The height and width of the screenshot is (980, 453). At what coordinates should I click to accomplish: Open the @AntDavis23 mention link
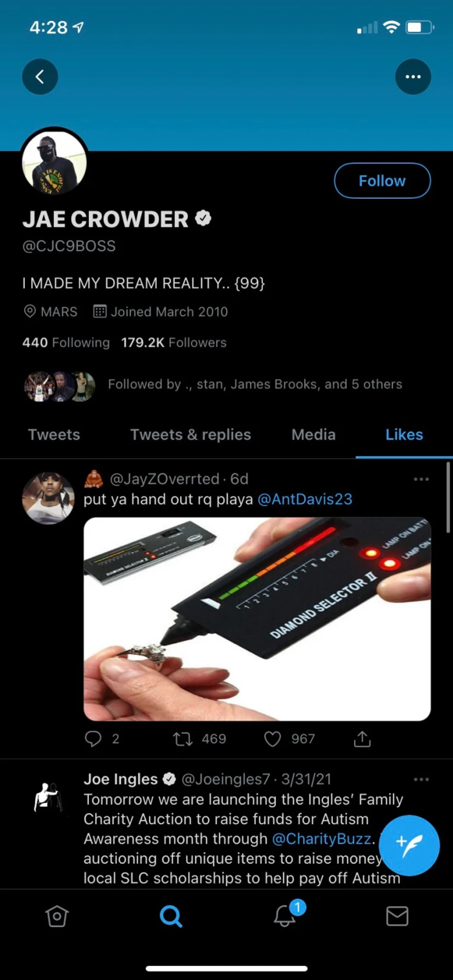(x=305, y=499)
